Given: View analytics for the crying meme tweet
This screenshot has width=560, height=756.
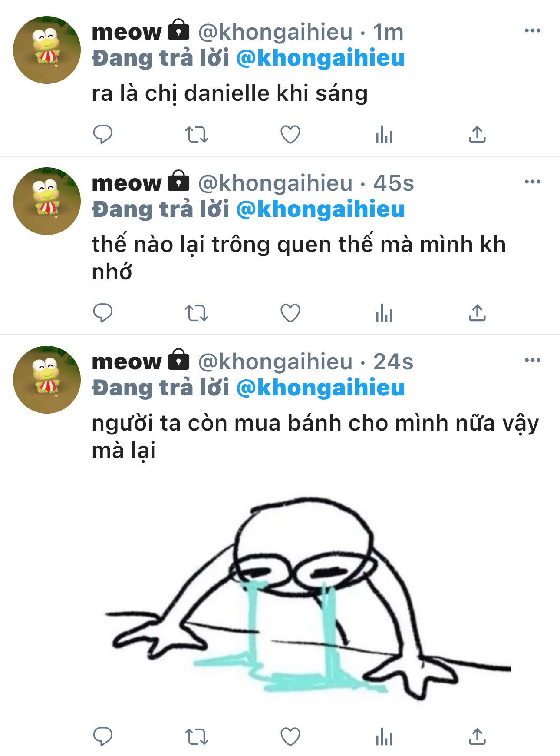Looking at the screenshot, I should coord(384,736).
